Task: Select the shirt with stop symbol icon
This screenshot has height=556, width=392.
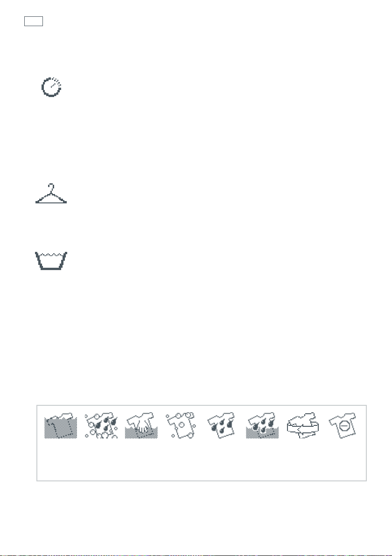Action: click(343, 425)
